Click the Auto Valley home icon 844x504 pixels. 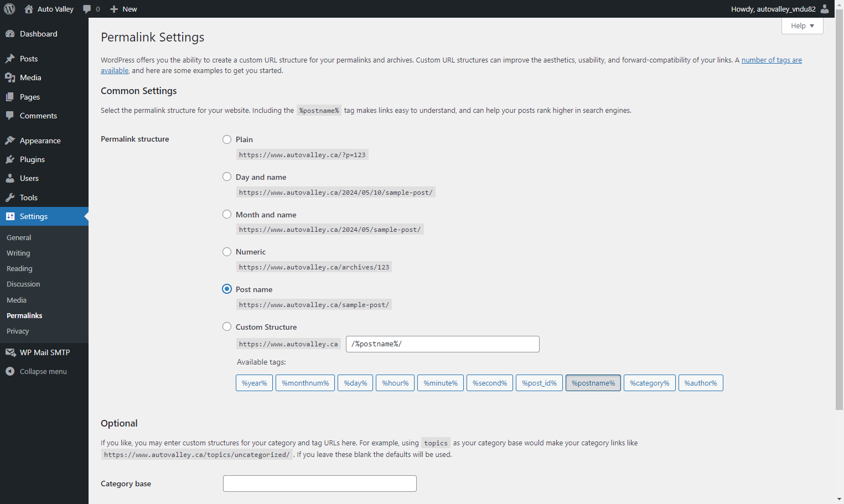(x=29, y=9)
